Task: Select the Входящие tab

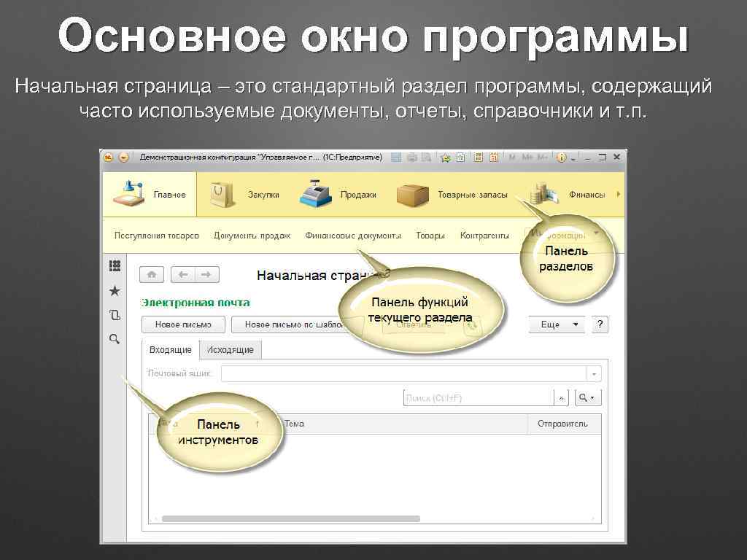Action: point(171,349)
